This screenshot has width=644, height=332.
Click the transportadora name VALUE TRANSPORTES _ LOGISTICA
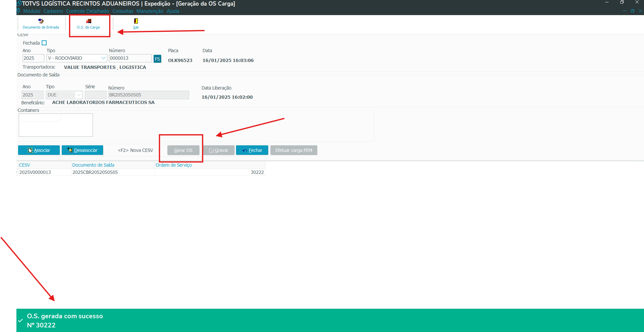point(105,67)
